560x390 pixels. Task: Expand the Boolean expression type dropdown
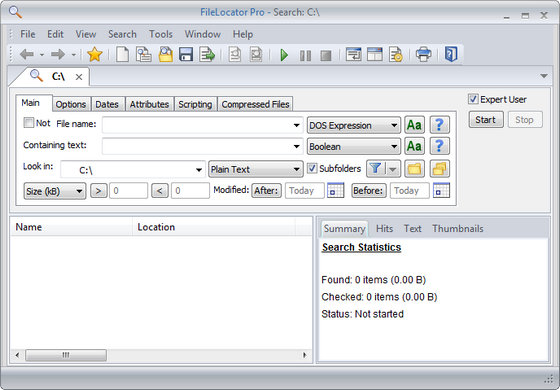coord(354,146)
